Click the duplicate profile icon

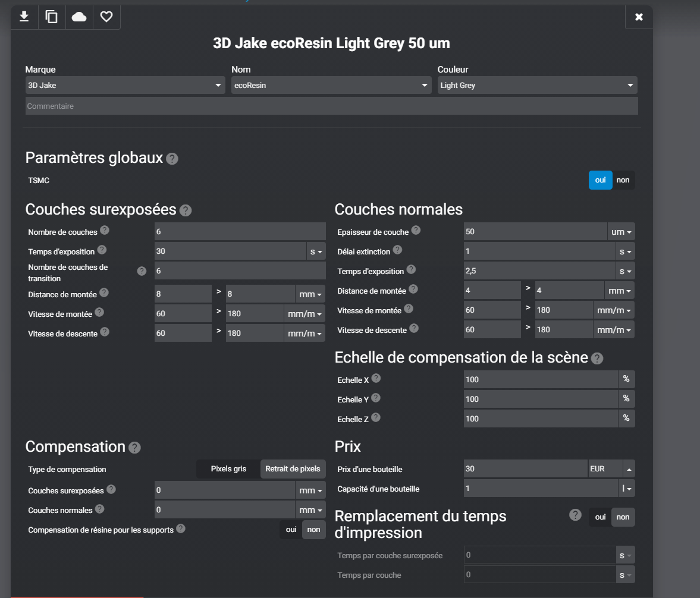52,17
